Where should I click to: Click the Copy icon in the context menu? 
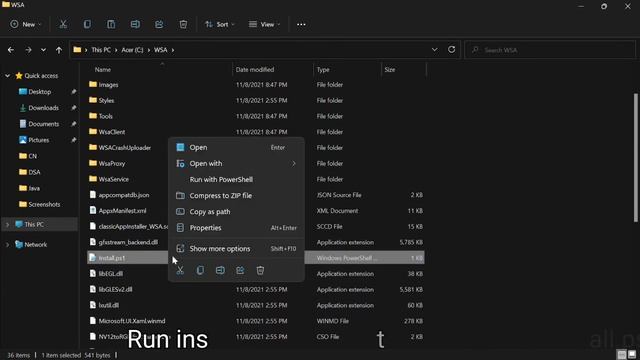[x=200, y=270]
